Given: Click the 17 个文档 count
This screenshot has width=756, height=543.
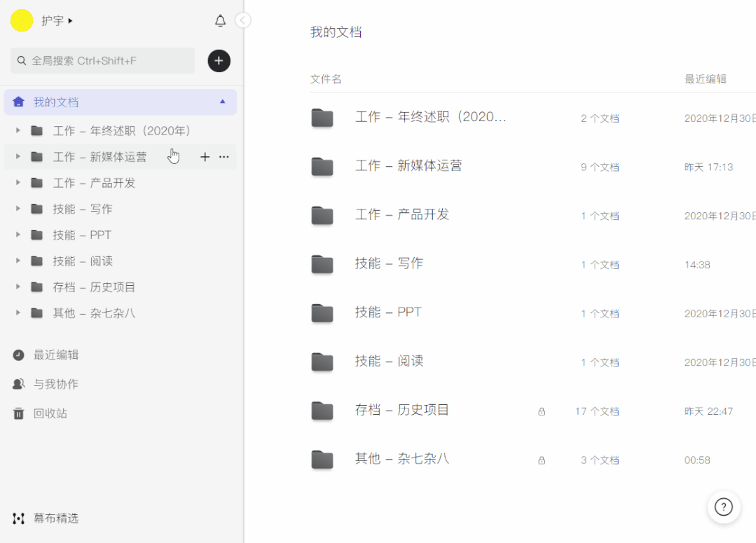Looking at the screenshot, I should (597, 411).
